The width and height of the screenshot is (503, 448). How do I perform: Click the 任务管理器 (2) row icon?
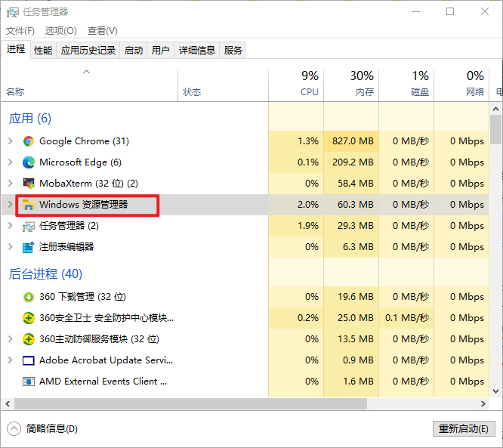[x=28, y=226]
